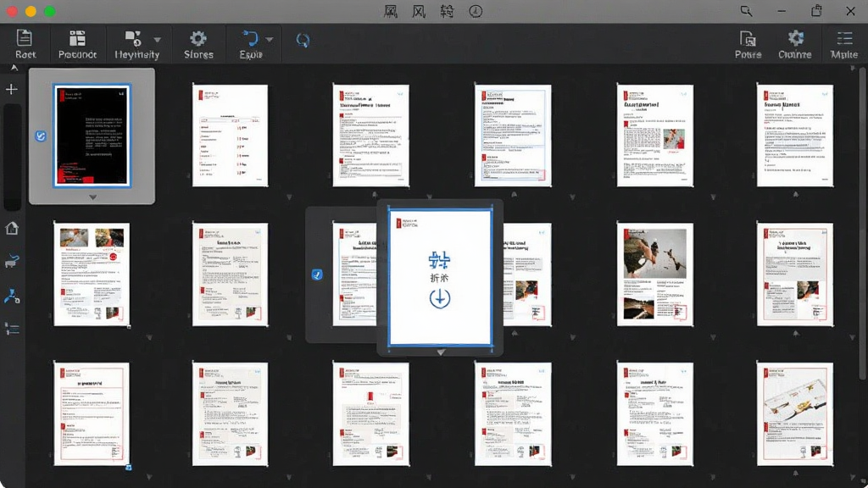Viewport: 868px width, 488px height.
Task: Click the sidebar icon just below the house
Action: click(12, 261)
